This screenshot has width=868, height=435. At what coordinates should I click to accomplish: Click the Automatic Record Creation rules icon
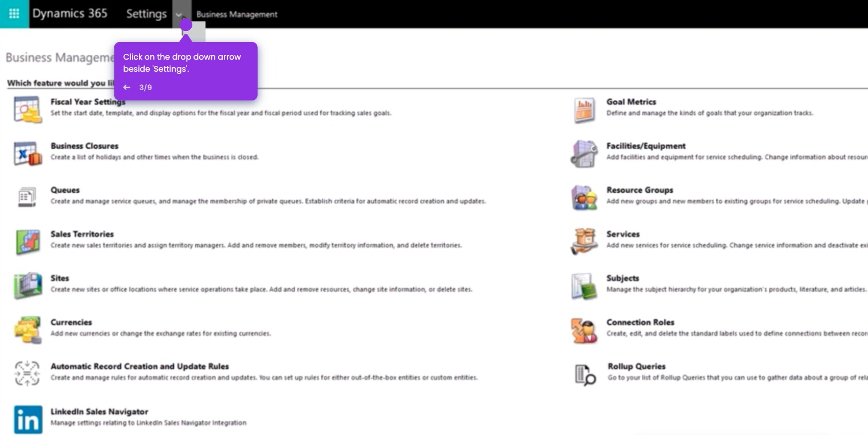(x=27, y=373)
